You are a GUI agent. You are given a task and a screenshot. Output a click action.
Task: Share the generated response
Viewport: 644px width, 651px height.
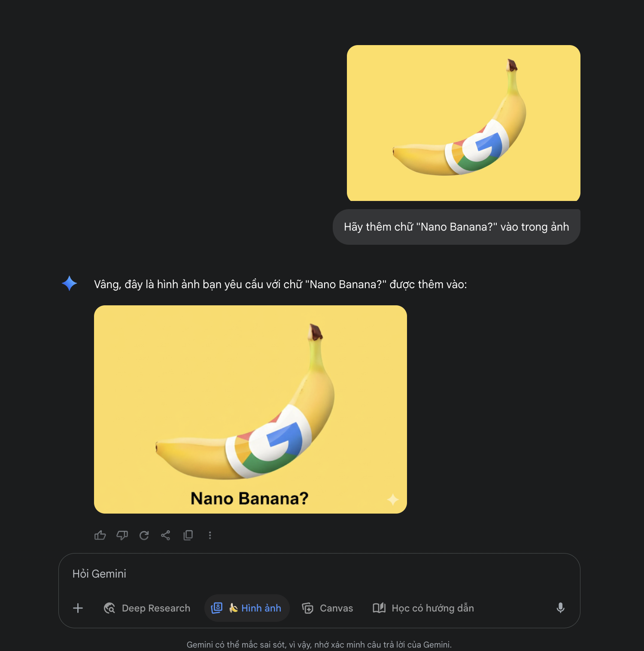[x=166, y=535]
